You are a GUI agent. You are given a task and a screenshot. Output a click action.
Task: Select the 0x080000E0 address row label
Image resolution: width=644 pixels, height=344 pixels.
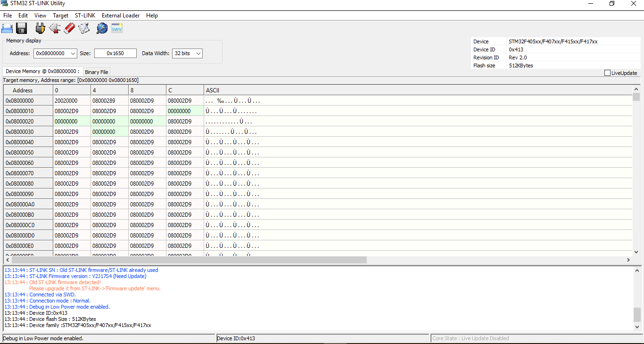tap(28, 246)
